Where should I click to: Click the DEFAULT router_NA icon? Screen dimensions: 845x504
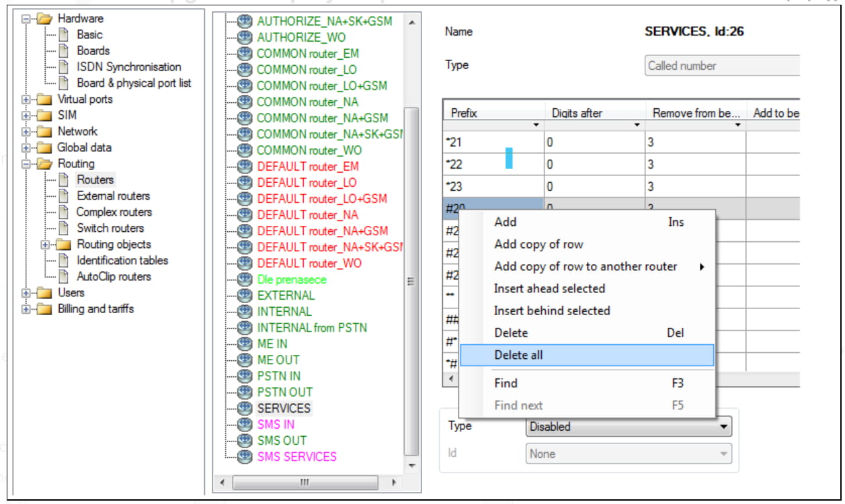click(245, 215)
